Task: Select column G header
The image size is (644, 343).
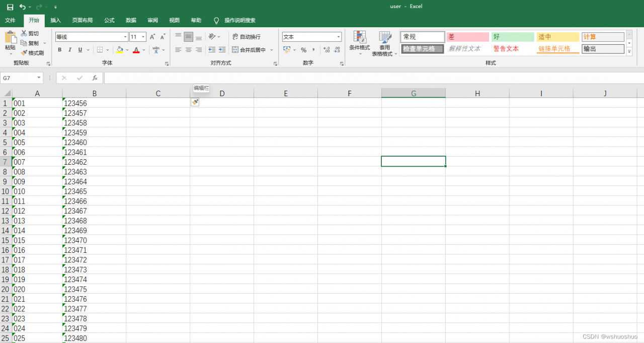Action: click(414, 93)
